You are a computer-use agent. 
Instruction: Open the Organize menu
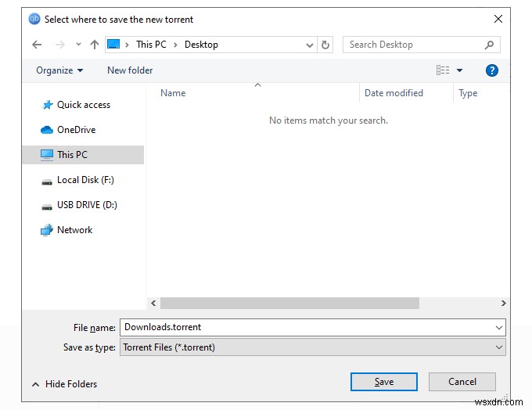pyautogui.click(x=59, y=70)
